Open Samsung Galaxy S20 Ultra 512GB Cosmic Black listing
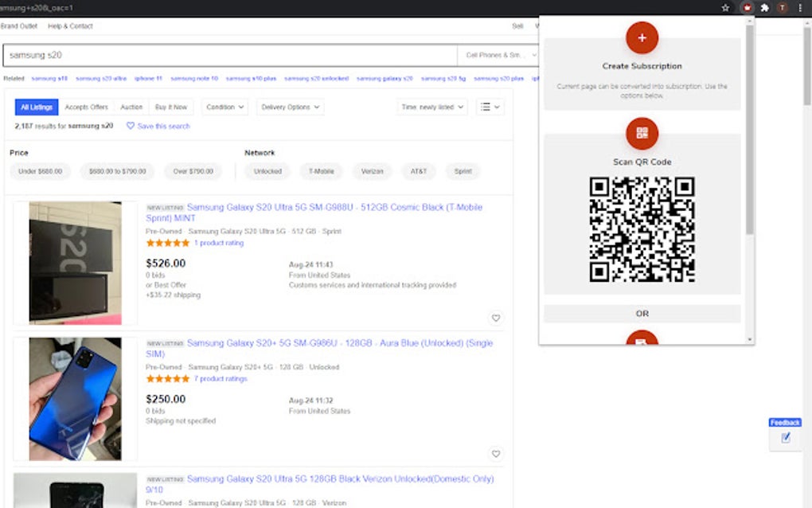The height and width of the screenshot is (508, 812). tap(314, 213)
